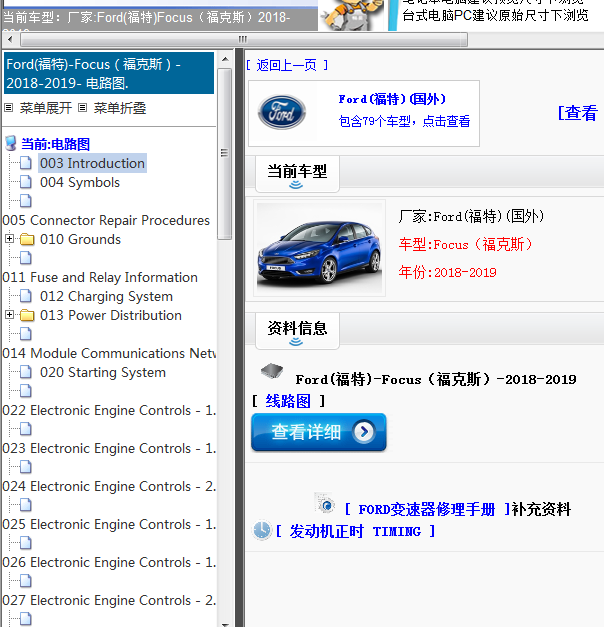604x627 pixels.
Task: Click the page icon above 011 Fuse and Relay
Action: pyautogui.click(x=26, y=258)
